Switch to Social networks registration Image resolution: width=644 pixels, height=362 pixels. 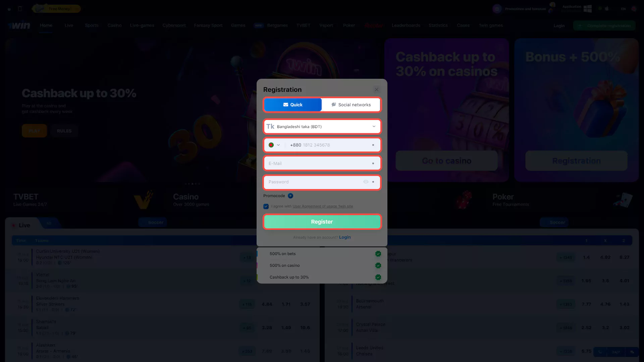point(351,105)
